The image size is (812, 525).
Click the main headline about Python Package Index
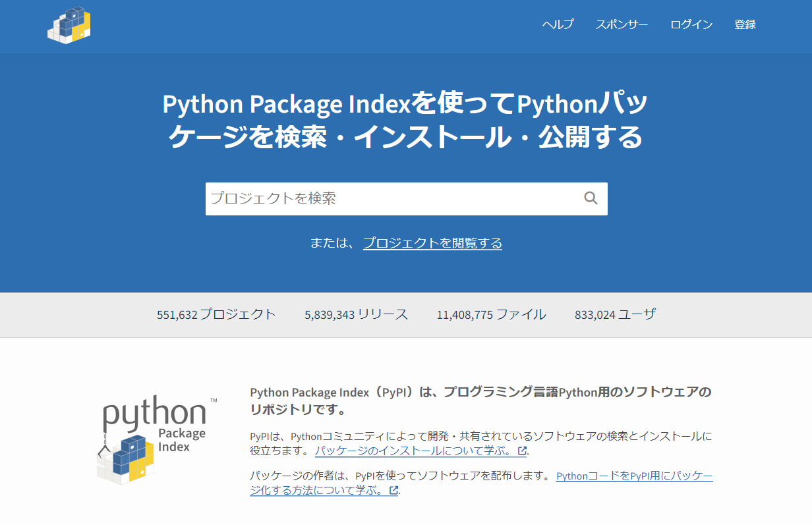tap(405, 121)
